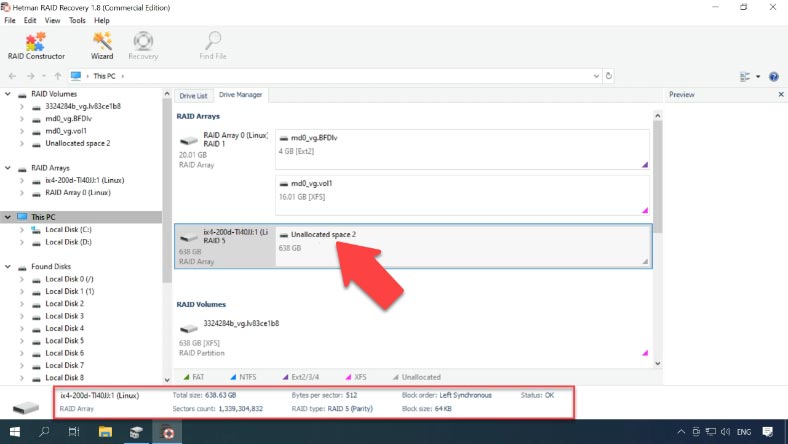Image resolution: width=788 pixels, height=444 pixels.
Task: Open the Windows Start menu
Action: [x=15, y=431]
